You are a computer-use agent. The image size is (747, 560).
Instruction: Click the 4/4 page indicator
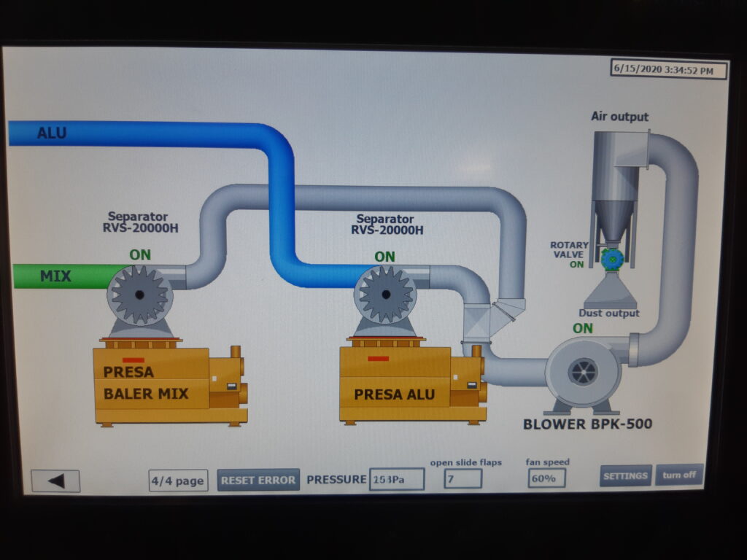pyautogui.click(x=178, y=481)
